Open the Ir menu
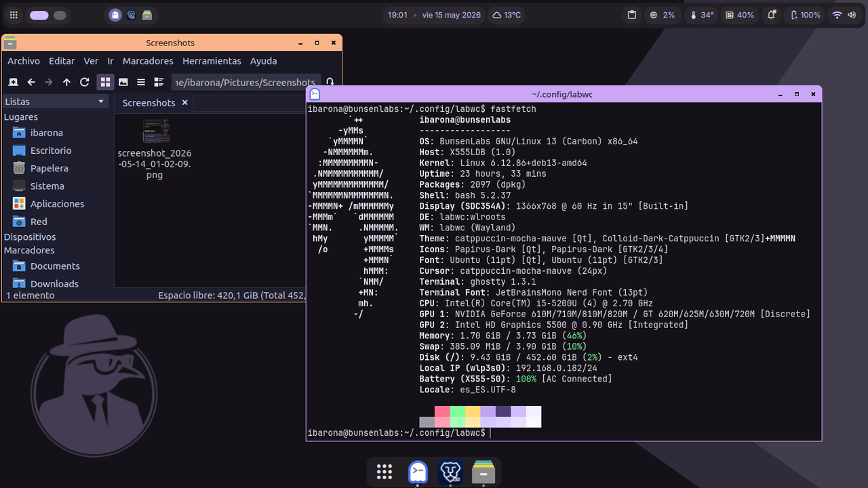868x488 pixels. [111, 61]
